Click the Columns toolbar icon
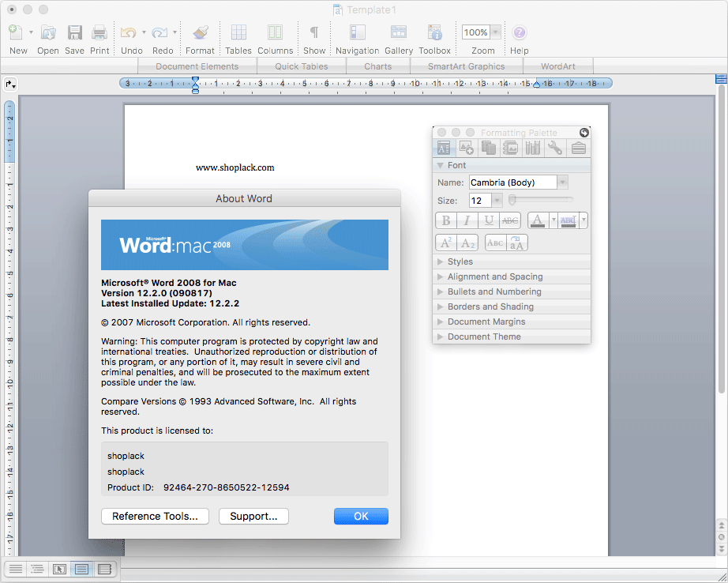Screen dimensions: 728x583 [275, 32]
